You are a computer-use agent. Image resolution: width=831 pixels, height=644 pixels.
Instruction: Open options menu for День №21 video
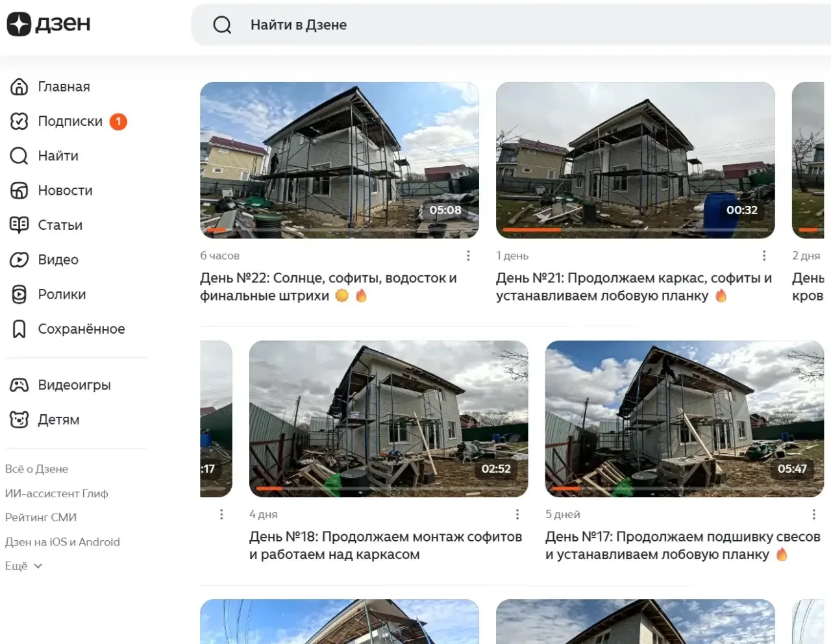764,256
